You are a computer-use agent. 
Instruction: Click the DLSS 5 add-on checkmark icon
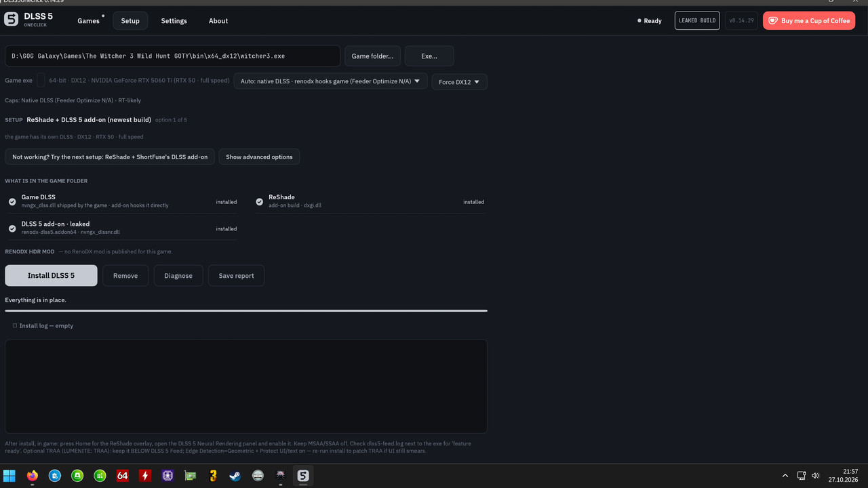(12, 228)
